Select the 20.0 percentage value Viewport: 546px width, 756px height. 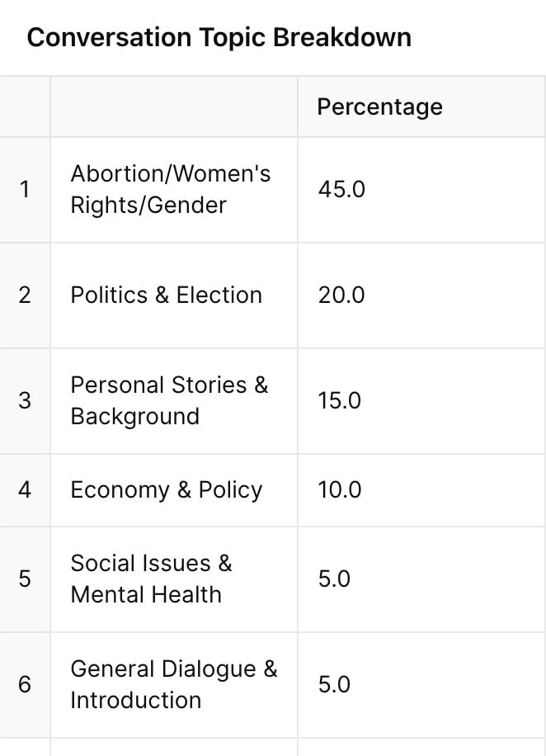point(341,295)
